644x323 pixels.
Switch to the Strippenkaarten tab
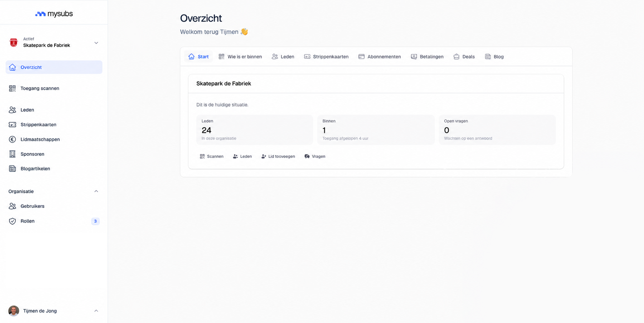pos(326,57)
